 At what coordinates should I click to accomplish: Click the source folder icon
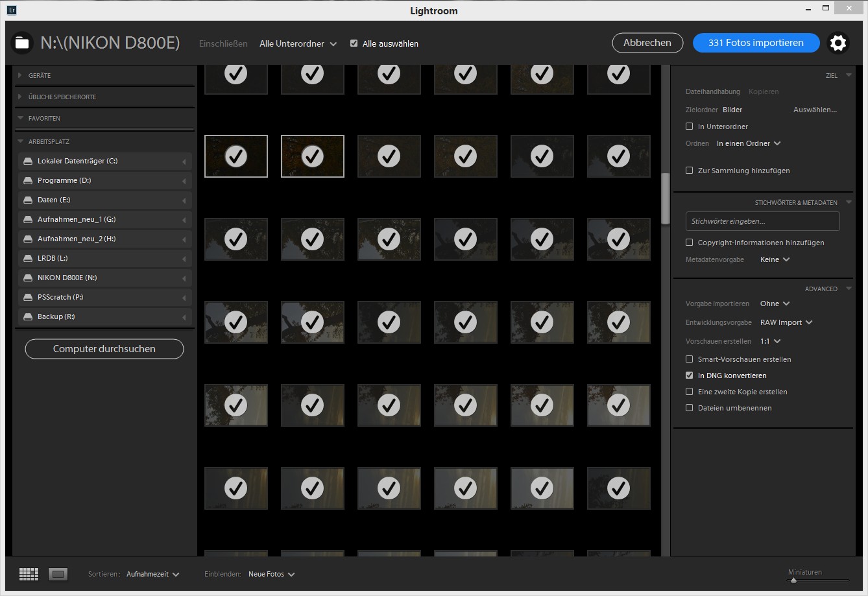coord(22,43)
